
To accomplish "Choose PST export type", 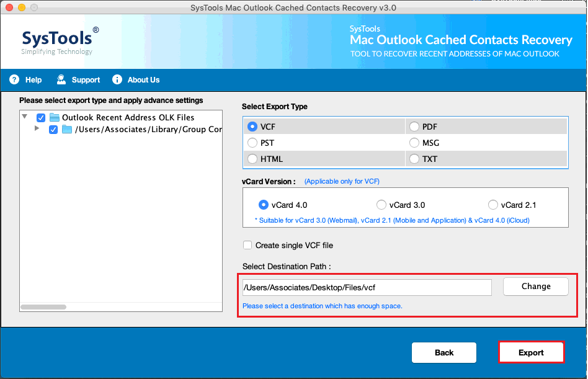I will coord(252,143).
